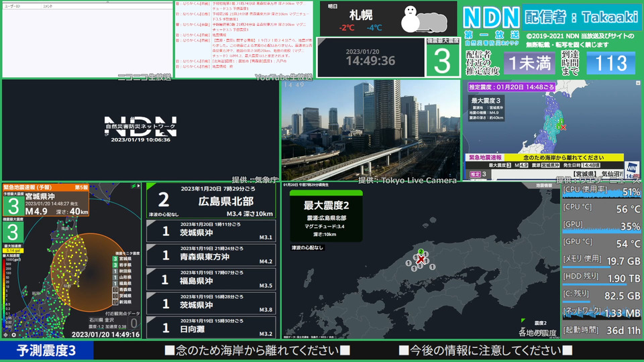Click the C: 残り 82.5 GB readout
644x362 pixels.
(601, 296)
